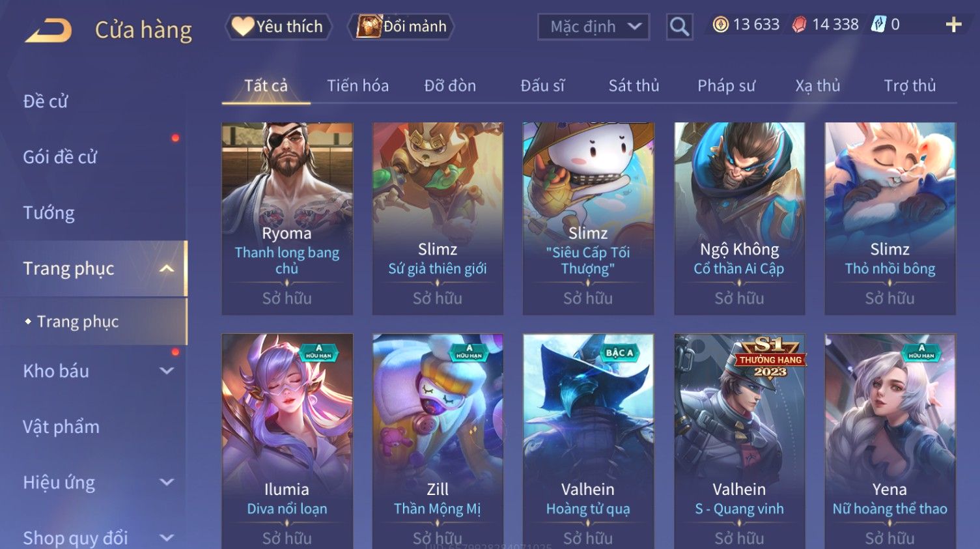The width and height of the screenshot is (980, 549).
Task: Switch to the Sát thủ tab
Action: point(634,85)
